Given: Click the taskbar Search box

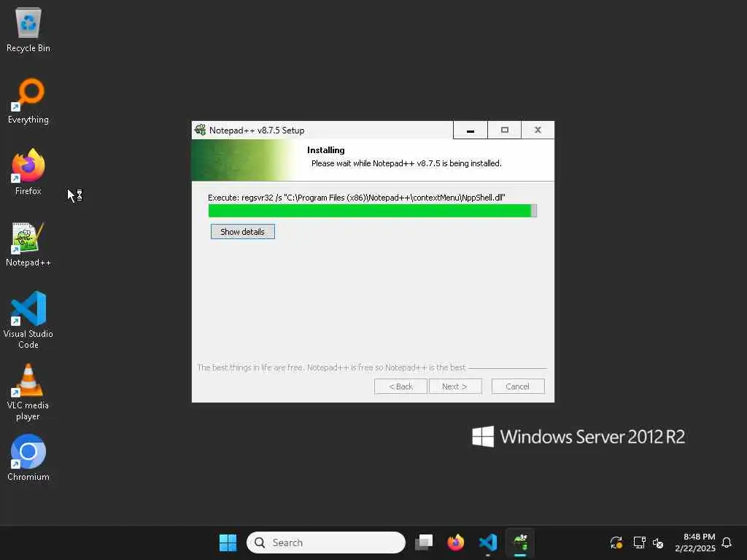Looking at the screenshot, I should click(x=326, y=542).
